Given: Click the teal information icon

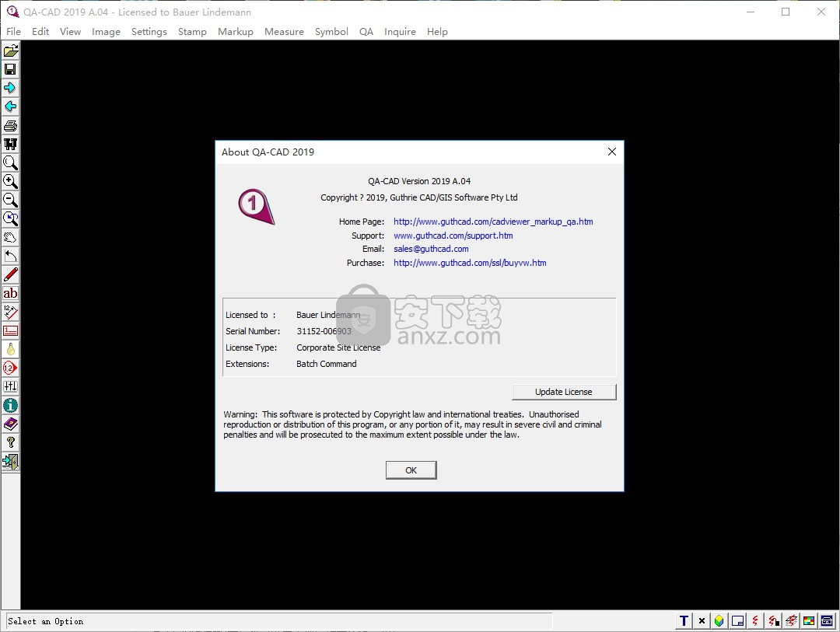Looking at the screenshot, I should pos(11,406).
